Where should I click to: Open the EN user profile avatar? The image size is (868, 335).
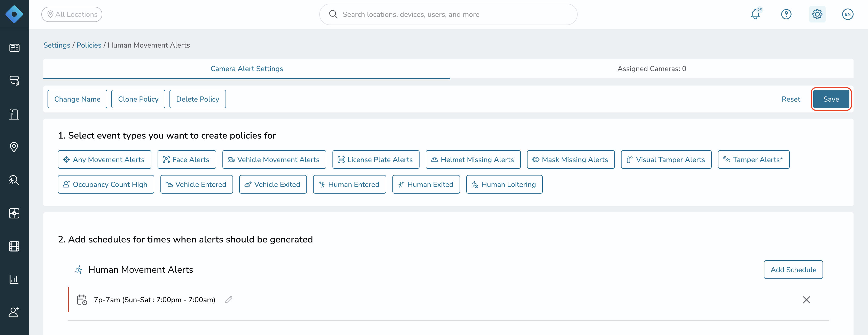[x=848, y=14]
